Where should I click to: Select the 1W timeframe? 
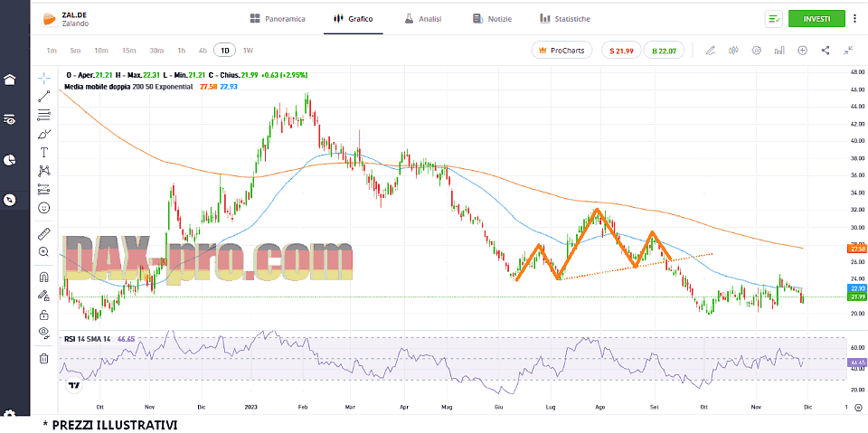(248, 51)
